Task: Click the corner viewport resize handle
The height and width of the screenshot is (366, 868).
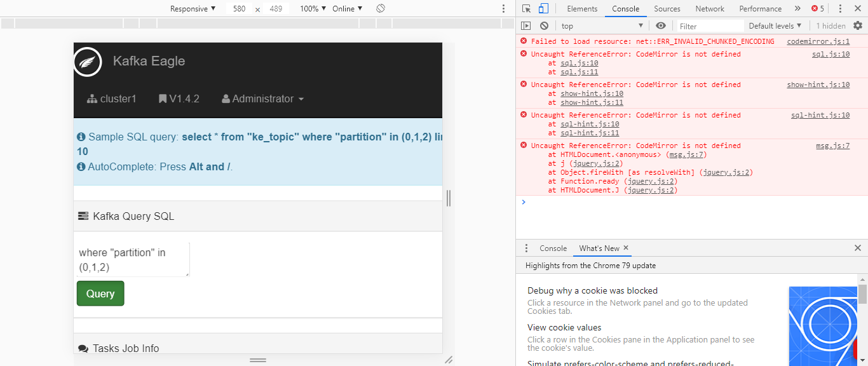Action: point(449,360)
